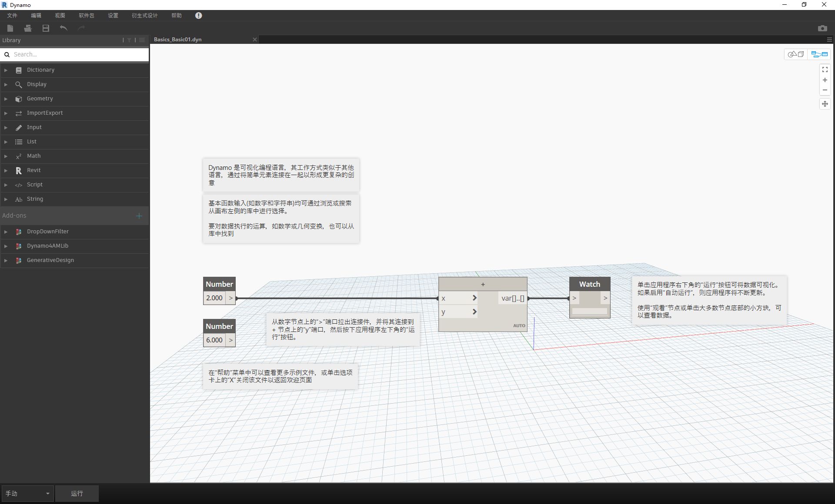This screenshot has height=504, width=835.
Task: Click the Add-ons plus button
Action: tap(139, 216)
